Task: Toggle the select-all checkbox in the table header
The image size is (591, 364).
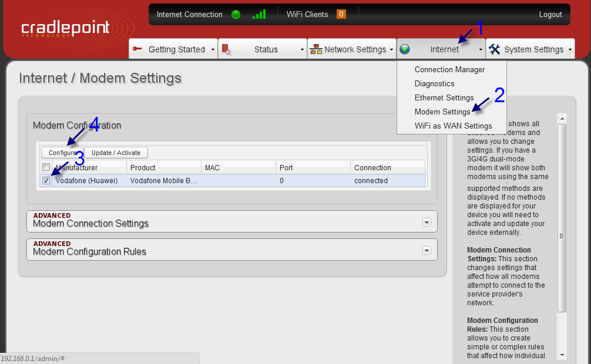Action: click(x=46, y=167)
